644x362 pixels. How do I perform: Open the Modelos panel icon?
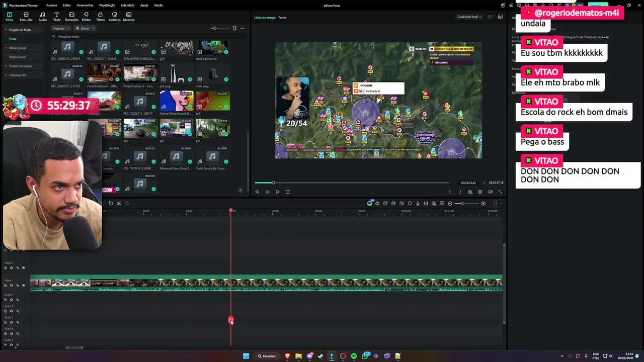pyautogui.click(x=129, y=17)
